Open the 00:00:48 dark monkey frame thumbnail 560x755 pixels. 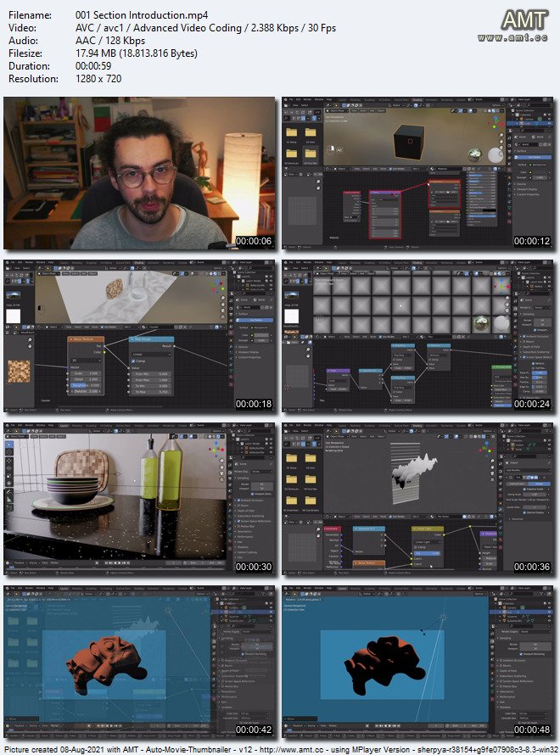(418, 662)
